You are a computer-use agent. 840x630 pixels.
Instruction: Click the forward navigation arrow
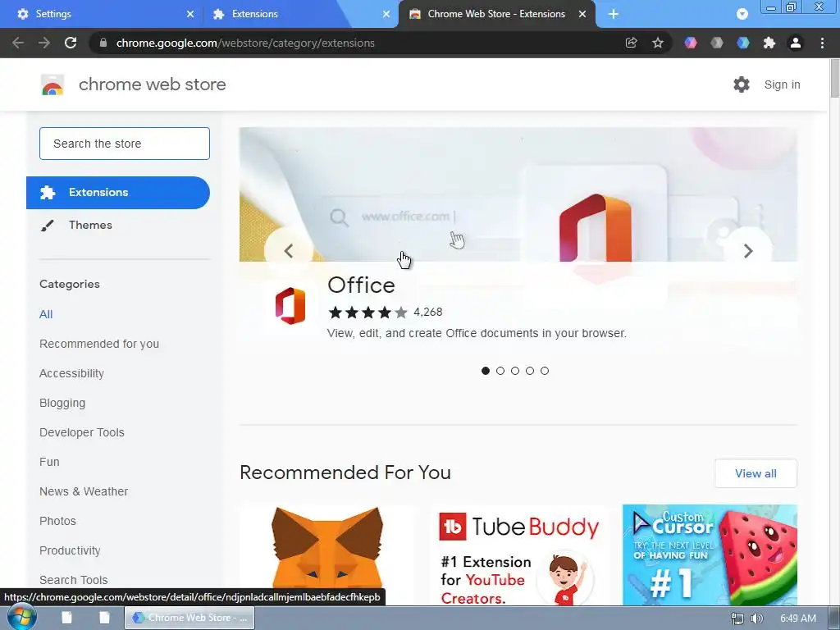pos(44,43)
